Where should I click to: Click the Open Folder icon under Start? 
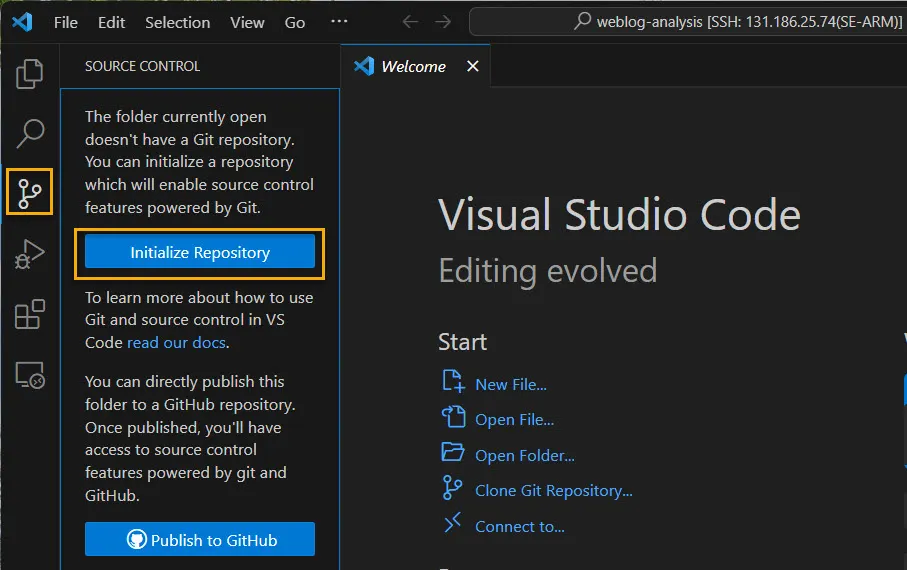(x=453, y=452)
